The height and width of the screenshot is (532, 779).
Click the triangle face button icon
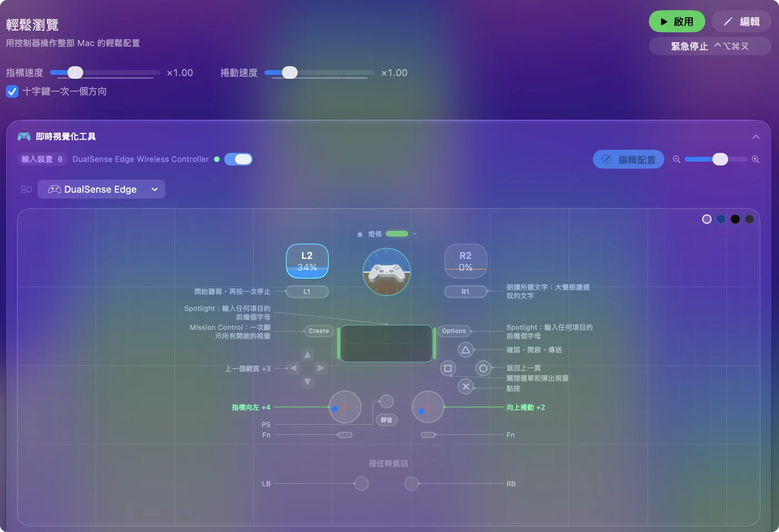point(466,350)
